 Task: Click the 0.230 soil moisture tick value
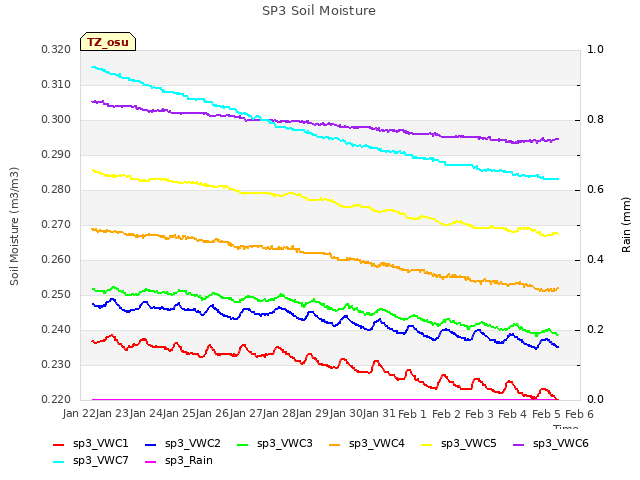tap(56, 364)
